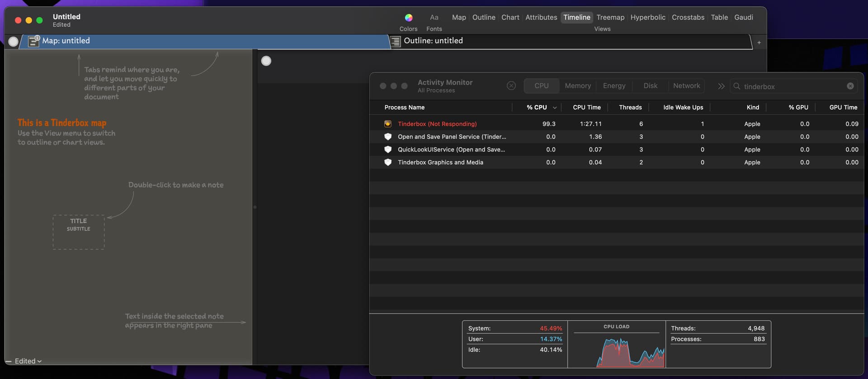868x379 pixels.
Task: Select Tinderbox (Not Responding) process row
Action: (617, 124)
